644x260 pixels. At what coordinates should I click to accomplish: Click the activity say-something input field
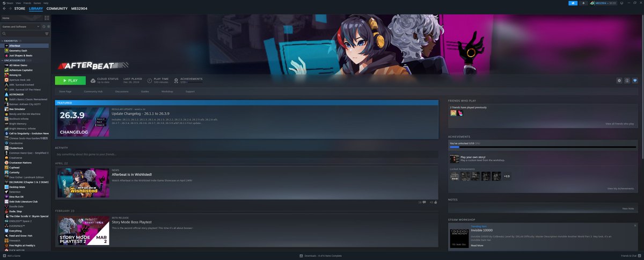coord(246,154)
